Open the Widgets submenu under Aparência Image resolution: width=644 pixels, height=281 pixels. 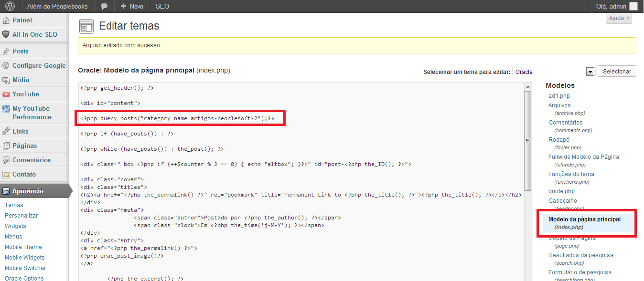15,226
